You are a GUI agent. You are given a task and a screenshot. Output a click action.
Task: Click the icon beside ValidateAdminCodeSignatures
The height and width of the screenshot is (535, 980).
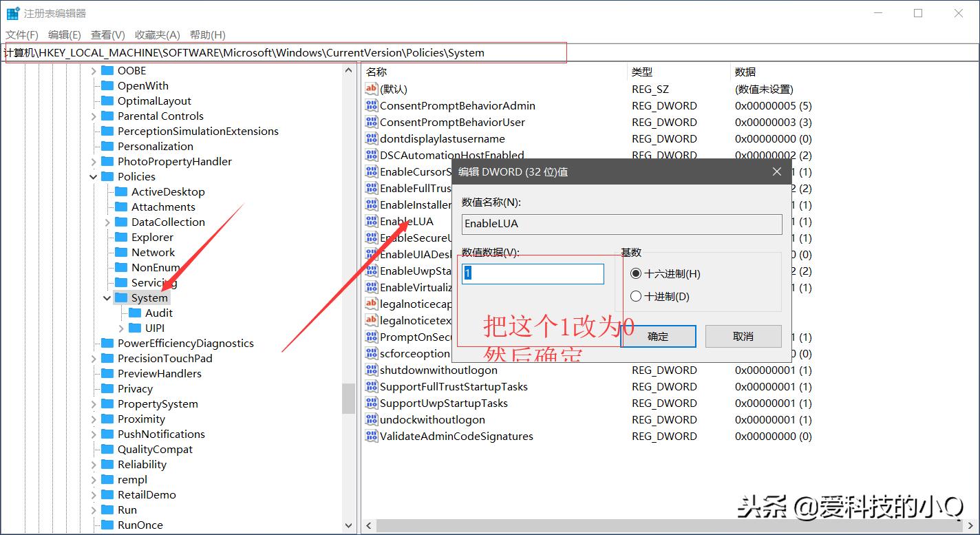coord(371,436)
